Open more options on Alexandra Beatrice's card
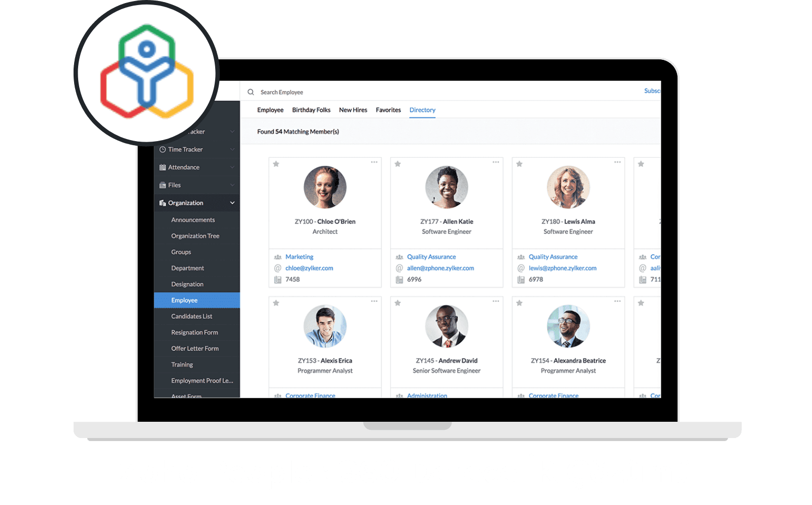 tap(617, 301)
